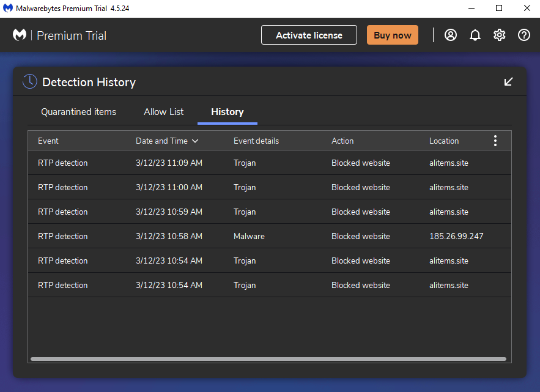540x392 pixels.
Task: Open the settings gear
Action: (x=500, y=35)
